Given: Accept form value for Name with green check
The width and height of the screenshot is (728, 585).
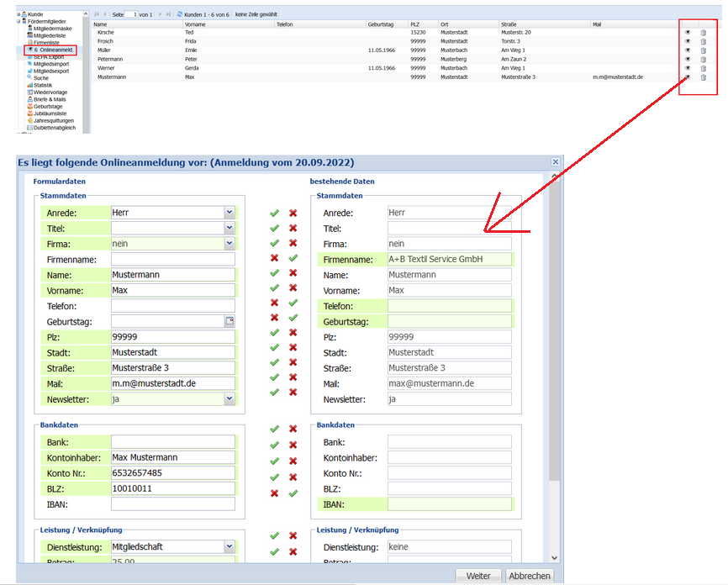Looking at the screenshot, I should pyautogui.click(x=274, y=273).
